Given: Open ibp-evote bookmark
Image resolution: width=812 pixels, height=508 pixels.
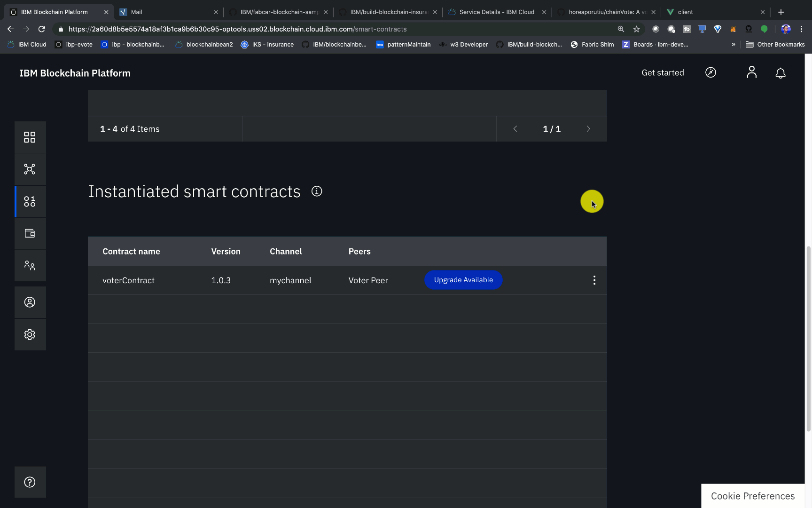Looking at the screenshot, I should [x=74, y=45].
